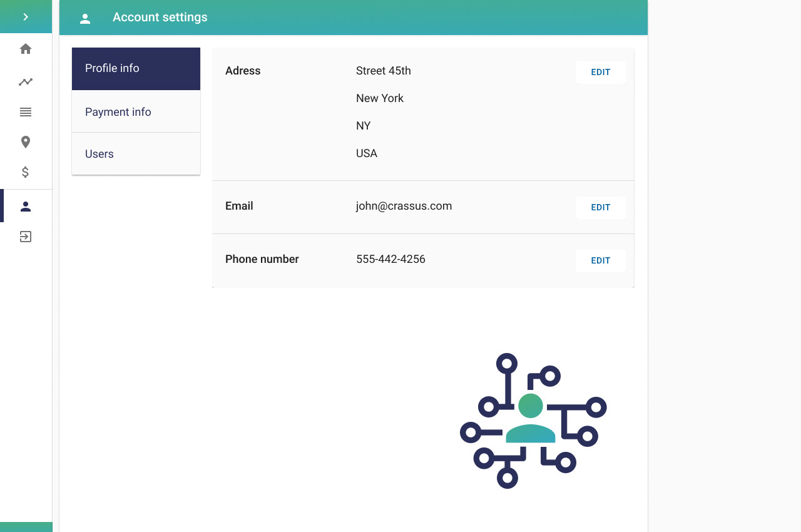Image resolution: width=801 pixels, height=532 pixels.
Task: Open the Payment info tab
Action: point(136,112)
